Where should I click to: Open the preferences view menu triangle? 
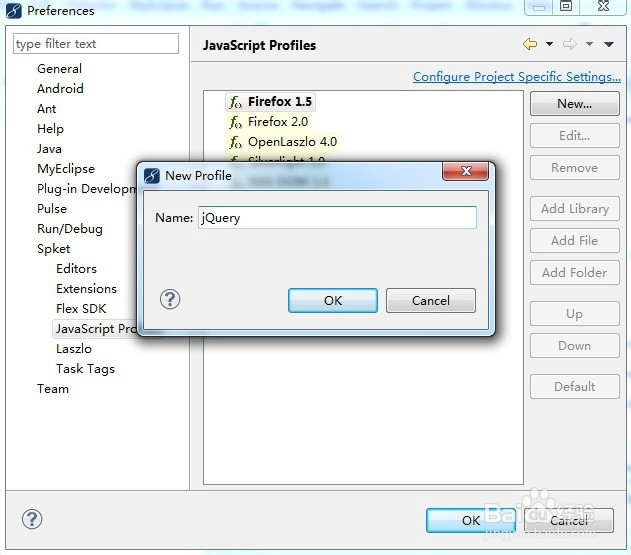tap(608, 44)
